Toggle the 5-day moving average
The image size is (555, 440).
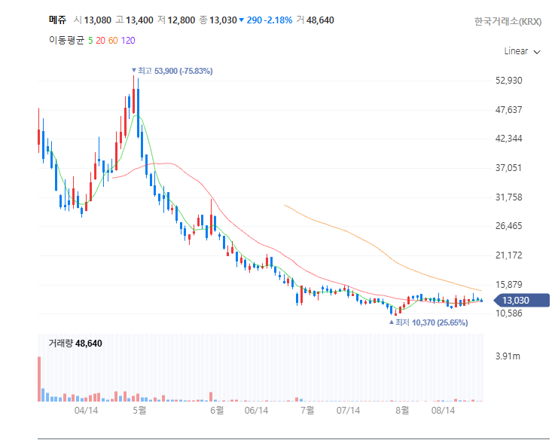pos(90,41)
